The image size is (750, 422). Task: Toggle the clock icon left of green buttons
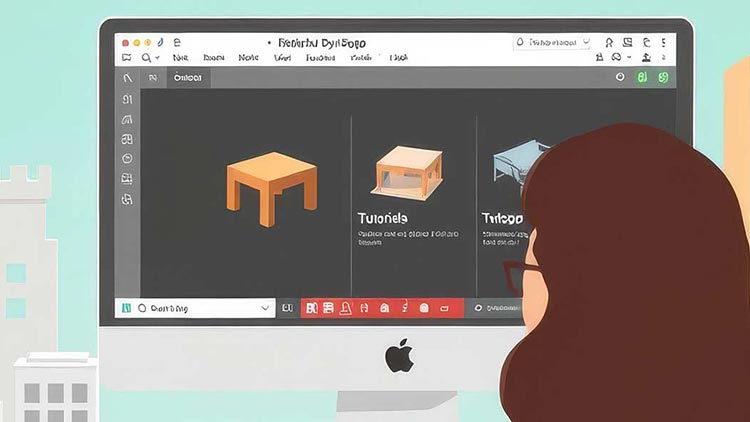click(x=620, y=77)
